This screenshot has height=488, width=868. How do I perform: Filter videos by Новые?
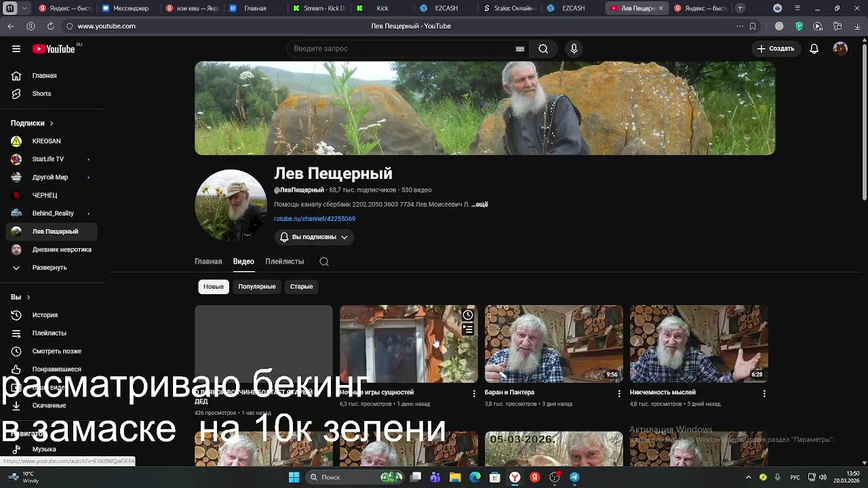point(214,287)
